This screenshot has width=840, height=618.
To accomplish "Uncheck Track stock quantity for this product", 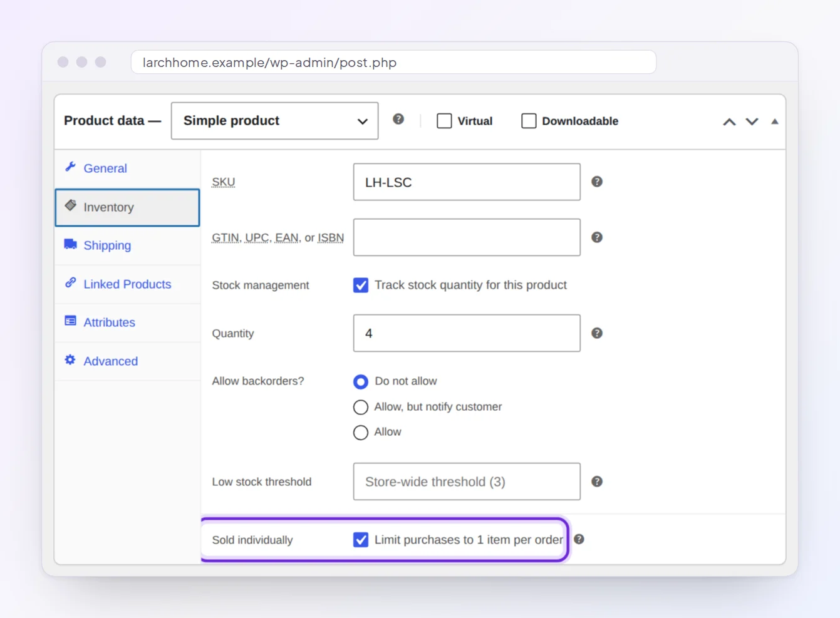I will 361,286.
